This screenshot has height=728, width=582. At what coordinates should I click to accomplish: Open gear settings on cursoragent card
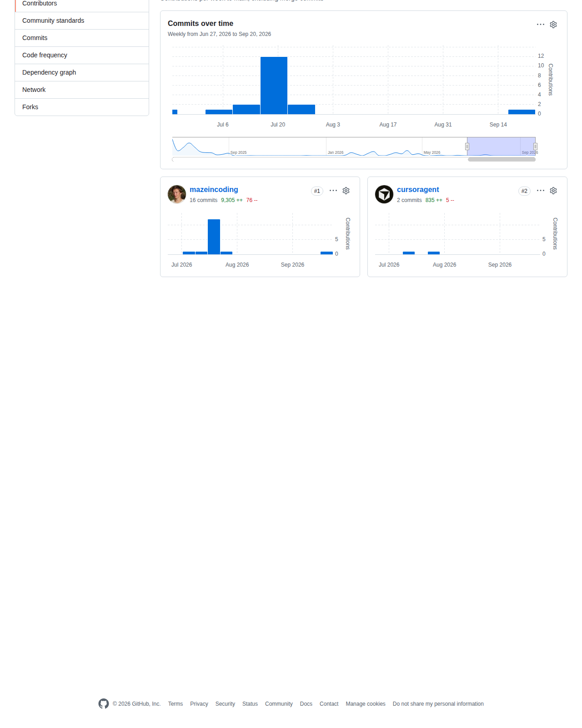[553, 191]
